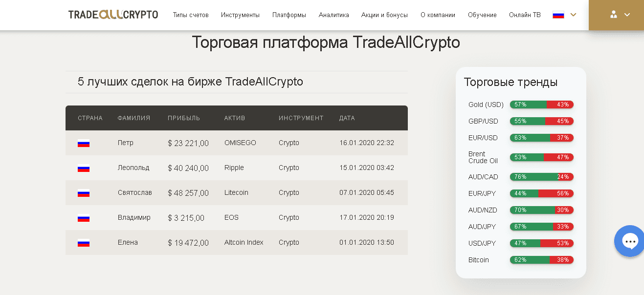Open the Типы счетов menu

click(191, 15)
